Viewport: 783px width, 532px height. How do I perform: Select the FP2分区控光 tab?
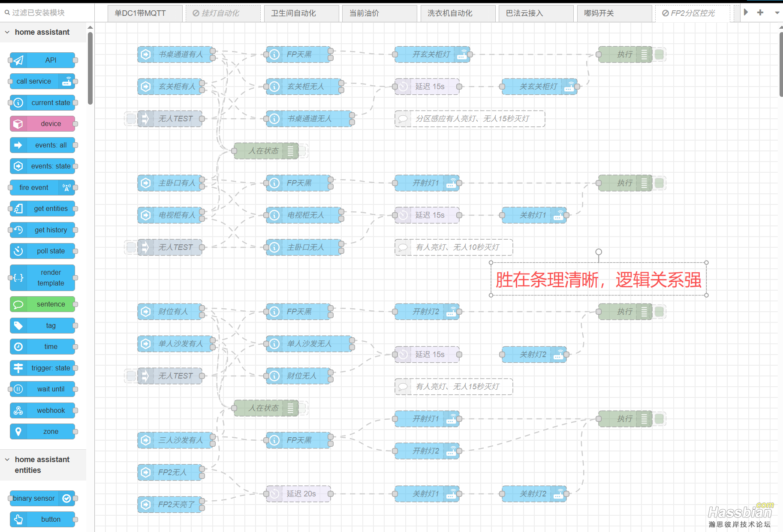coord(693,13)
